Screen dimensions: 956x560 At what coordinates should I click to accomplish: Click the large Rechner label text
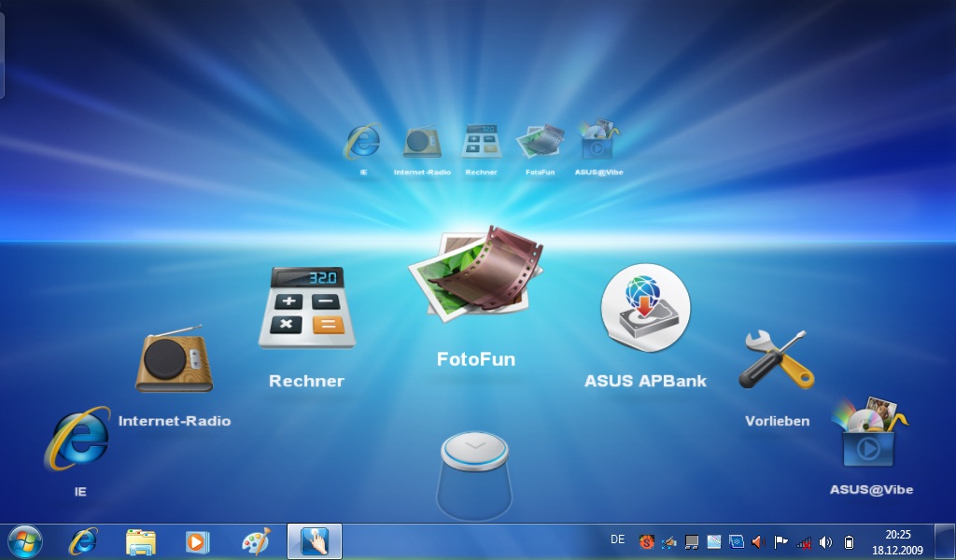click(x=306, y=381)
